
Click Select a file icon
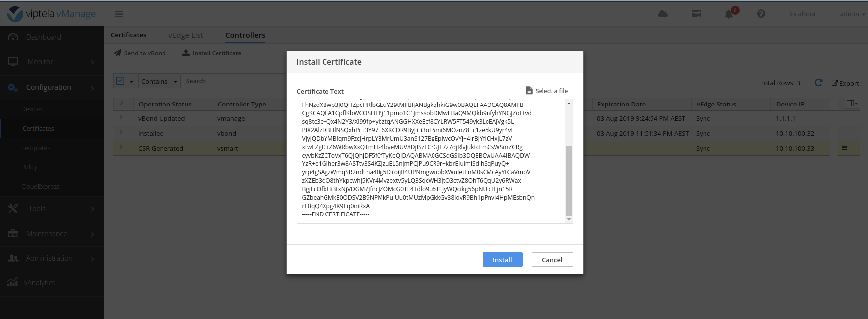(x=529, y=91)
